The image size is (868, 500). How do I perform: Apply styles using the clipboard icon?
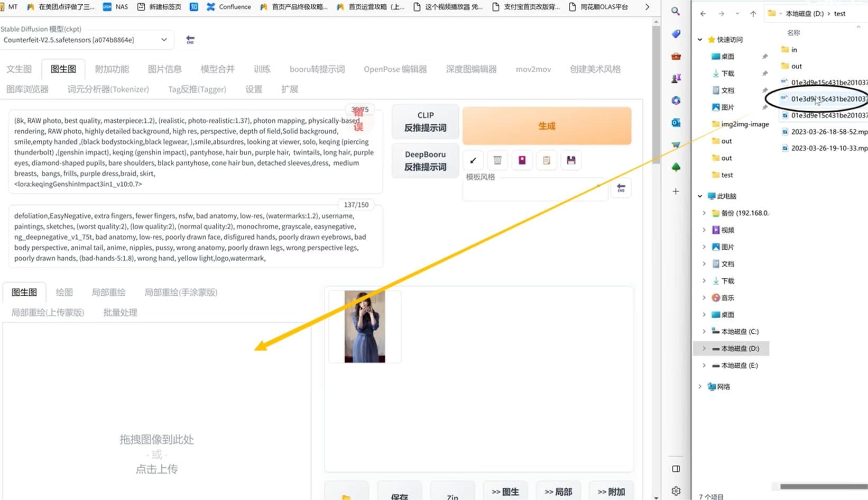pyautogui.click(x=546, y=160)
